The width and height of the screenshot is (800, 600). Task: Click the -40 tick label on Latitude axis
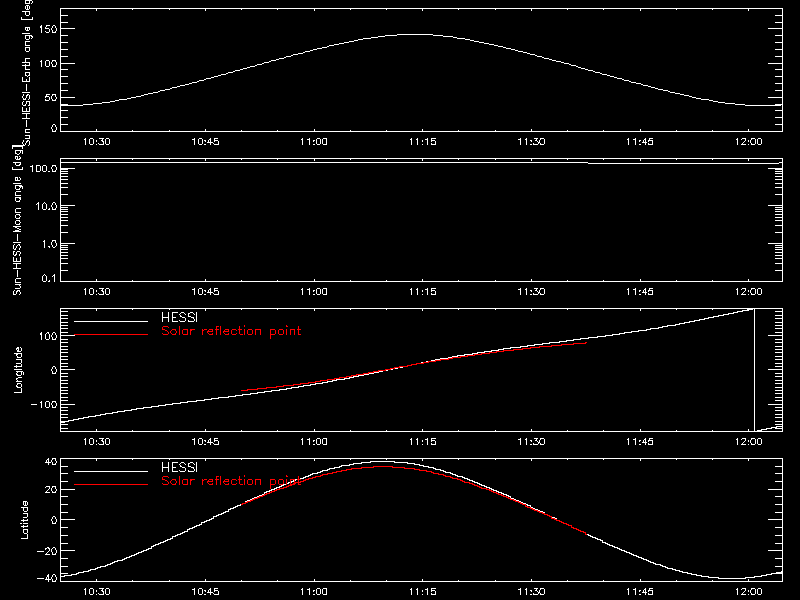click(47, 578)
